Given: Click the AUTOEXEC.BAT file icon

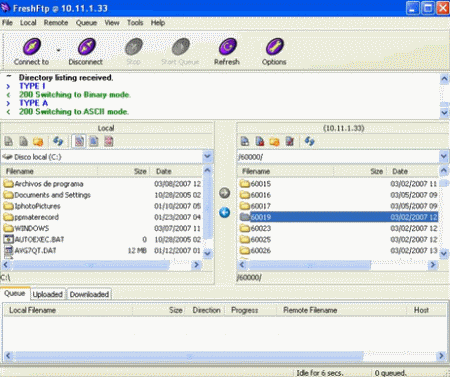Looking at the screenshot, I should (x=8, y=239).
